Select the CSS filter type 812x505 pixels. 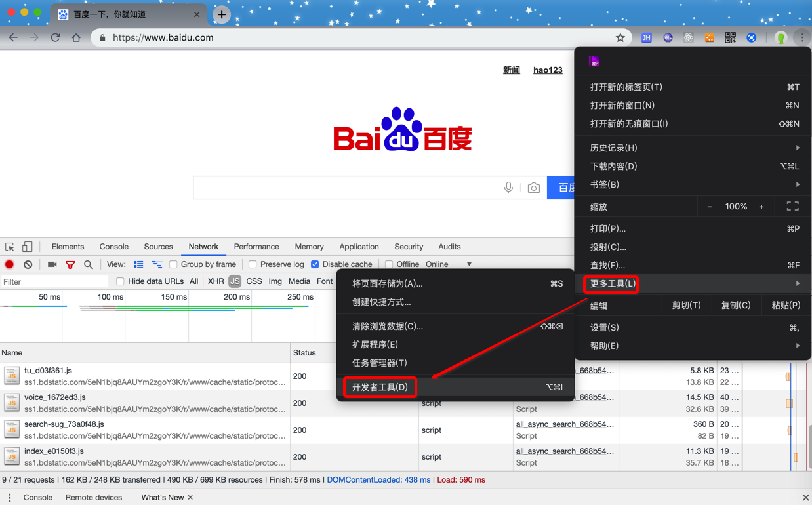[254, 281]
